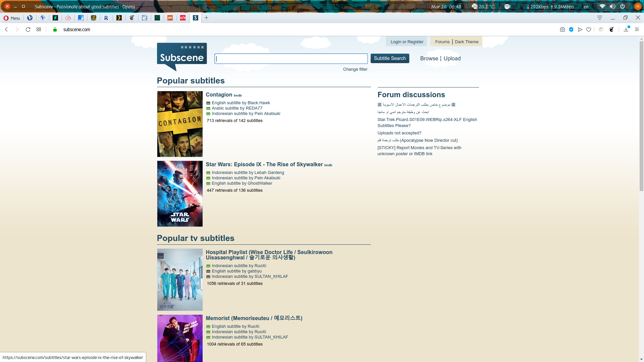
Task: Switch to the red code-bracket tab
Action: 183,18
